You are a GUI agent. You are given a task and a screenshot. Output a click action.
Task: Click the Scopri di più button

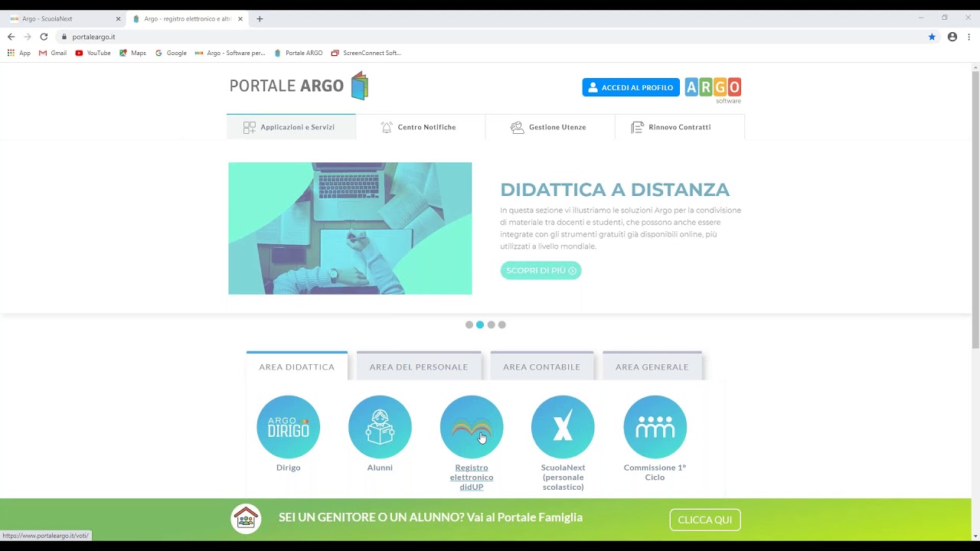(x=541, y=270)
